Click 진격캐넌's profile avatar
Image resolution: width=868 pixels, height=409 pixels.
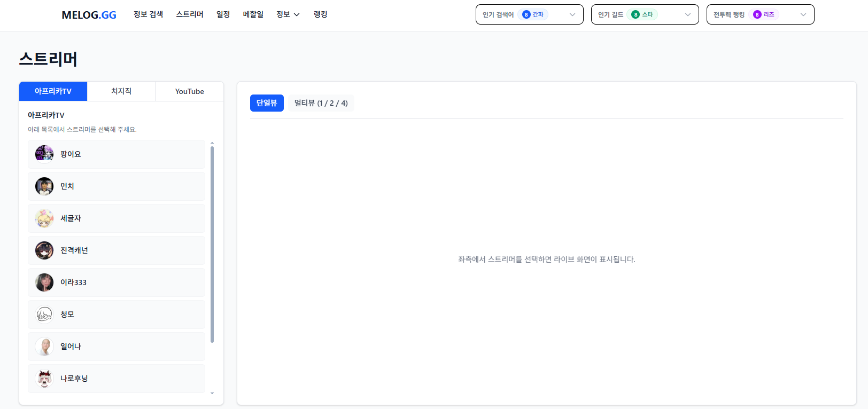pyautogui.click(x=44, y=250)
